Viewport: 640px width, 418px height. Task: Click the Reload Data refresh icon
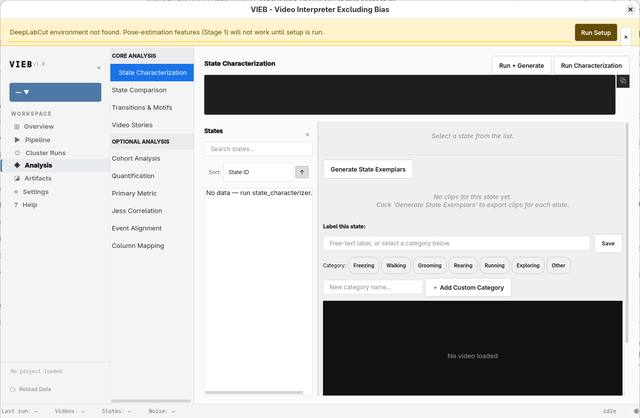(x=13, y=389)
